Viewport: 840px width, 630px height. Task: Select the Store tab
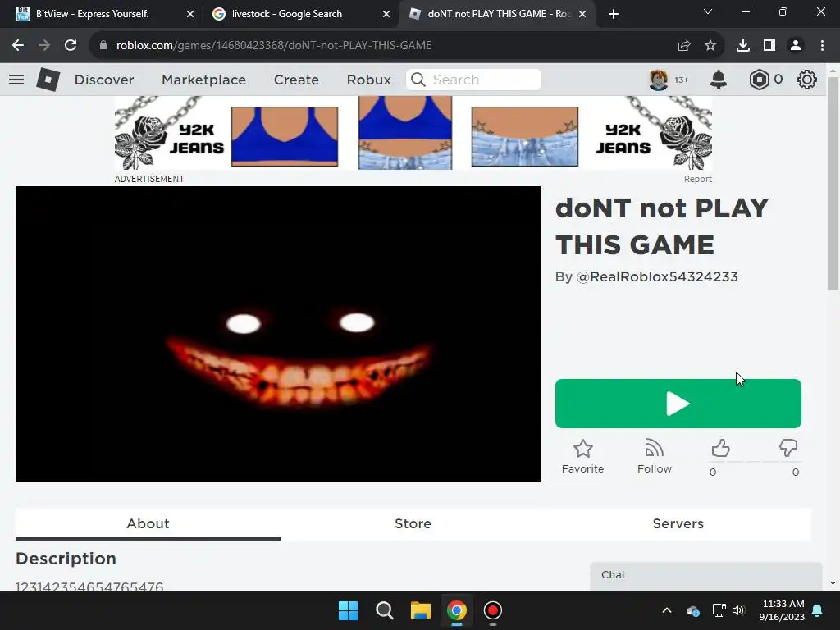[x=413, y=524]
